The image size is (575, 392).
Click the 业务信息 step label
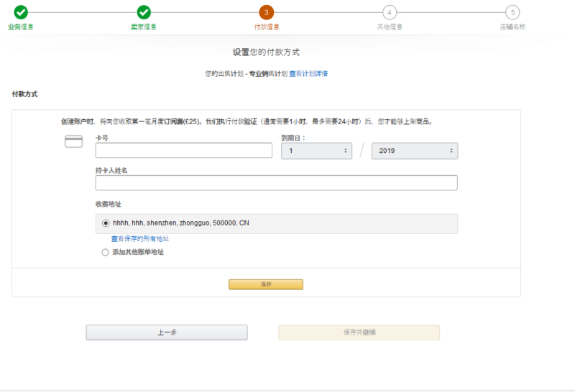pos(21,27)
